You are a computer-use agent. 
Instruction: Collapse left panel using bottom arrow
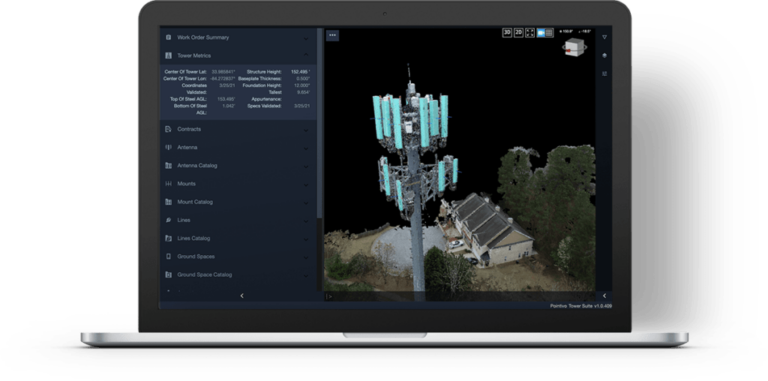(241, 296)
